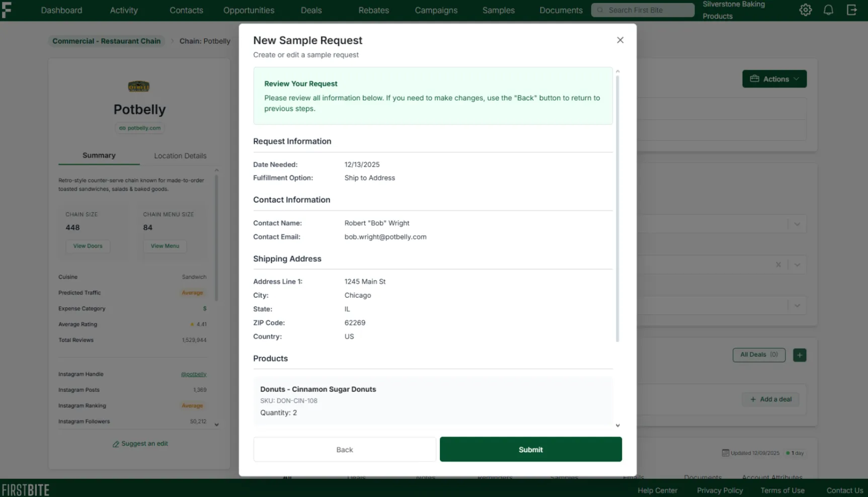868x497 pixels.
Task: Click the Add a deal button
Action: 770,399
